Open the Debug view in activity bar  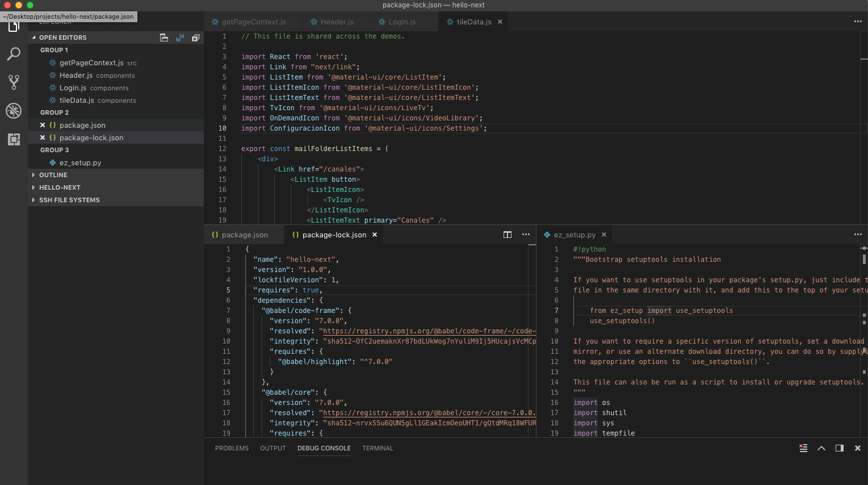coord(14,111)
